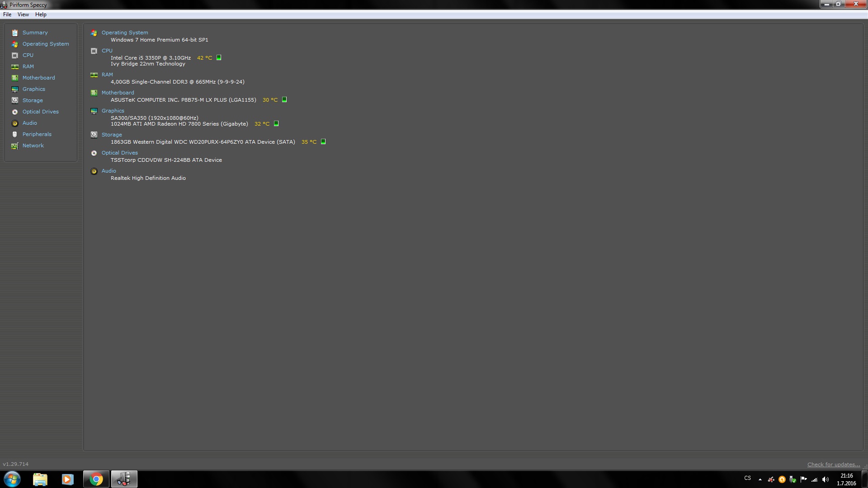Click the green CPU temperature indicator
The height and width of the screenshot is (488, 868).
coord(219,57)
